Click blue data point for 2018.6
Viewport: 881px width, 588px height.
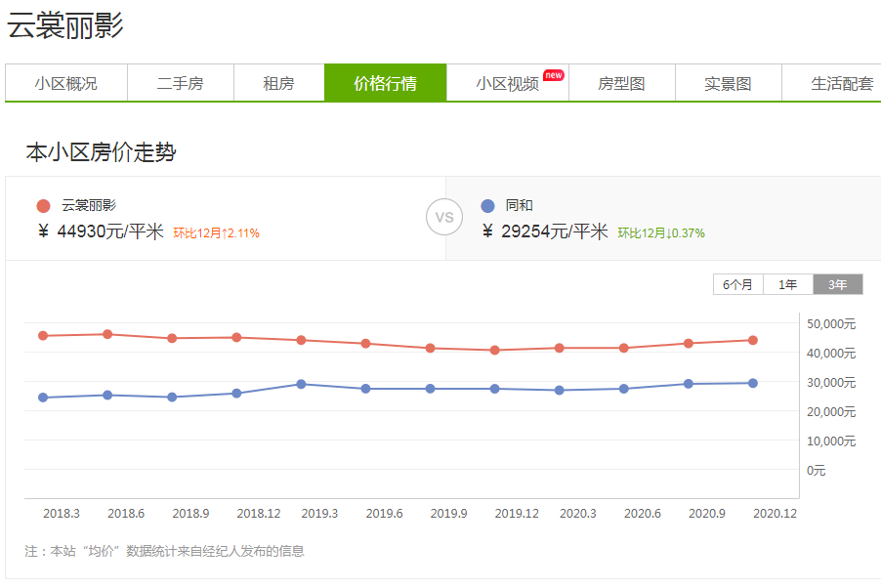pyautogui.click(x=107, y=396)
